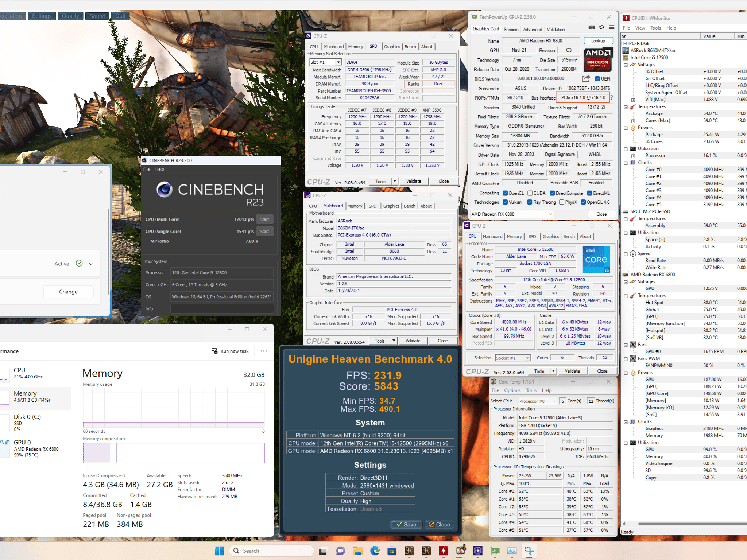Switch to the Advanced tab in GPU-Z
The width and height of the screenshot is (747, 560).
[x=532, y=30]
